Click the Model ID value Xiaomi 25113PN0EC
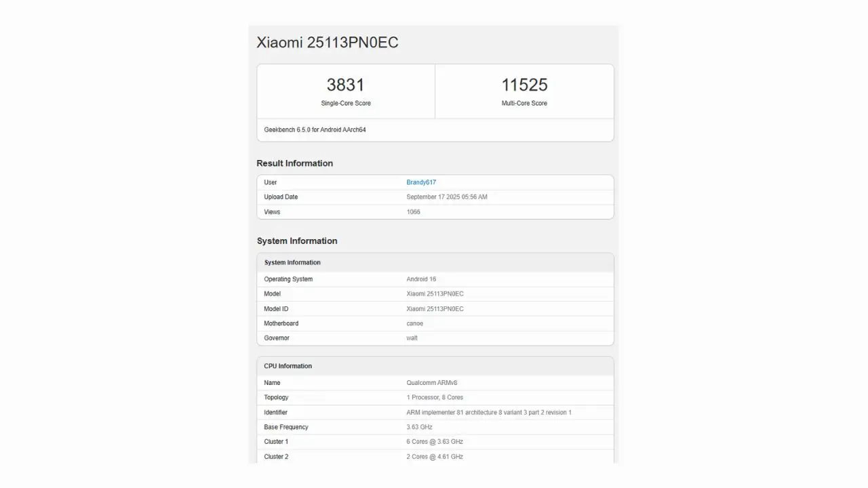 [435, 309]
